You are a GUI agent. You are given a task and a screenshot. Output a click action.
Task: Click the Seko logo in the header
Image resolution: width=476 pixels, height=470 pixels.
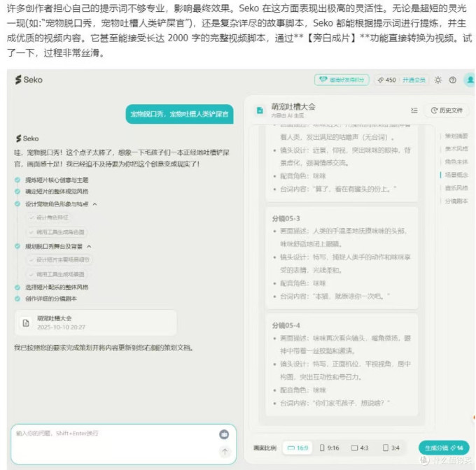pyautogui.click(x=29, y=80)
